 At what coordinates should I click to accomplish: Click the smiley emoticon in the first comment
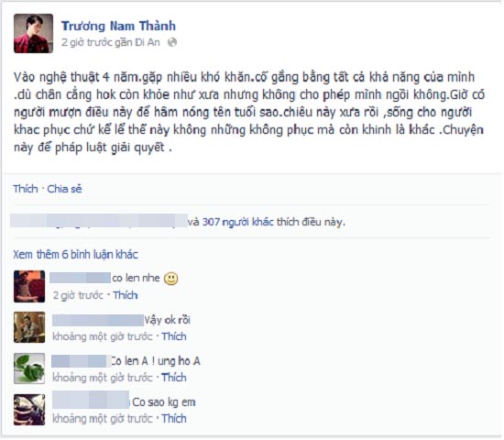click(171, 279)
